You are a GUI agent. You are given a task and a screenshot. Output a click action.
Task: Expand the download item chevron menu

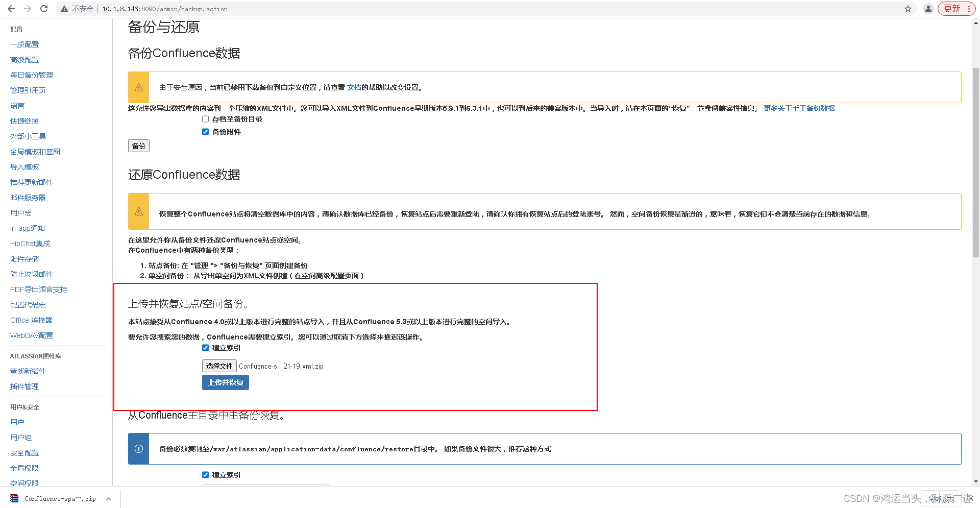tap(109, 499)
